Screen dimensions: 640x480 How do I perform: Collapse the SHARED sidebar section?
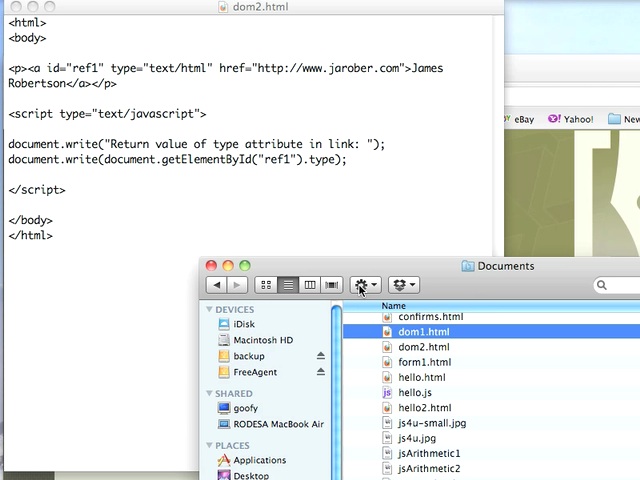coord(209,393)
